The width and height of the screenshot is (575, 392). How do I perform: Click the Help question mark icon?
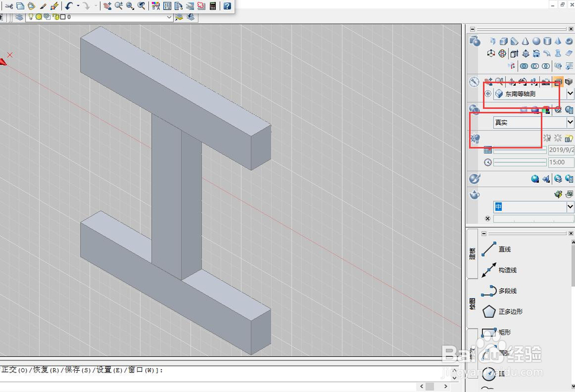coord(227,6)
